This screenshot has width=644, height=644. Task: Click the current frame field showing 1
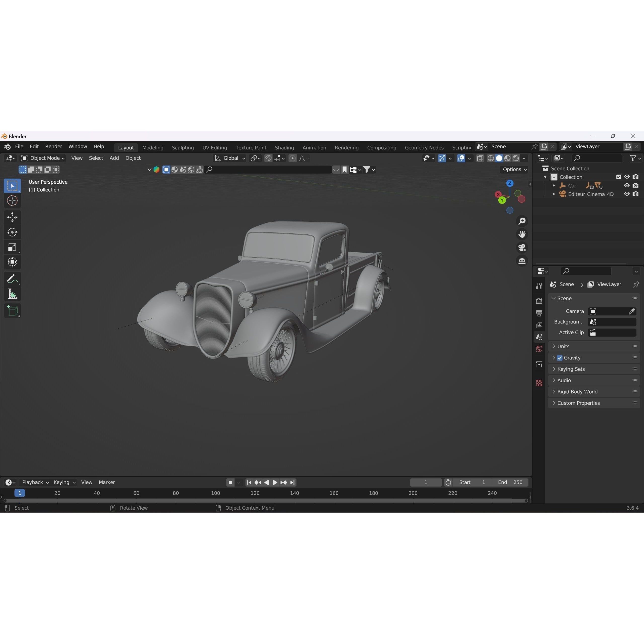pyautogui.click(x=425, y=482)
